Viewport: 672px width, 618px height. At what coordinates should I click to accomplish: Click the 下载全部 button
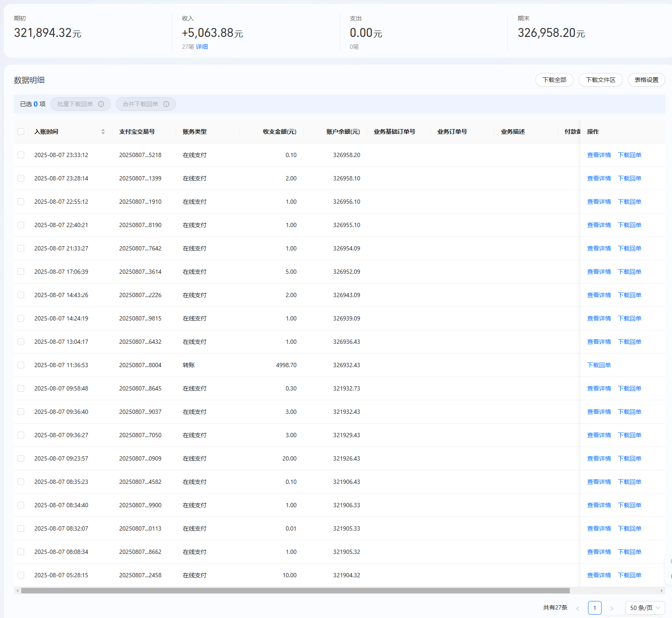click(554, 80)
